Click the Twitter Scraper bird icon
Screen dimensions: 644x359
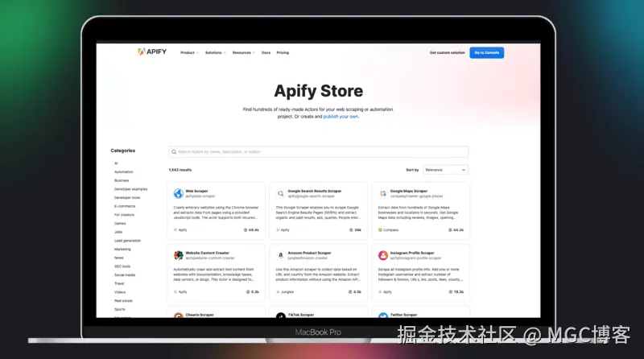(x=383, y=316)
